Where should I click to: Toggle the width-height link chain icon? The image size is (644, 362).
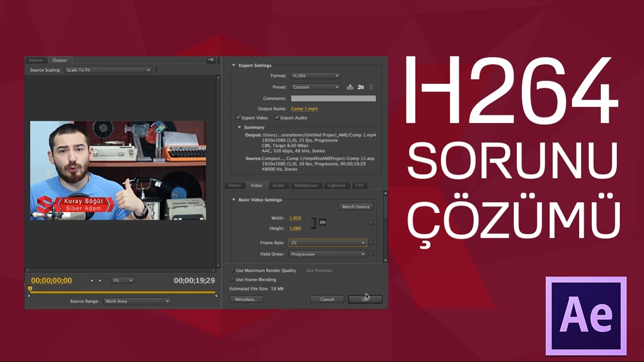[323, 222]
